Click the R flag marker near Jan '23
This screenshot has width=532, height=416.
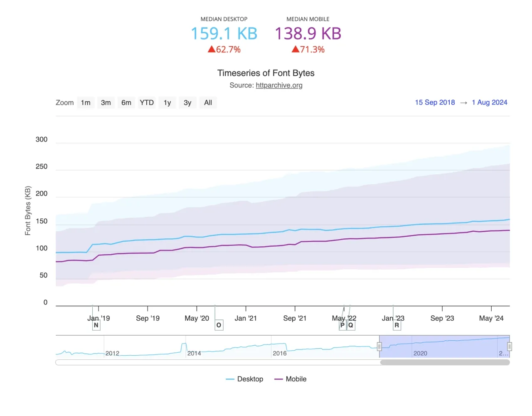point(397,325)
